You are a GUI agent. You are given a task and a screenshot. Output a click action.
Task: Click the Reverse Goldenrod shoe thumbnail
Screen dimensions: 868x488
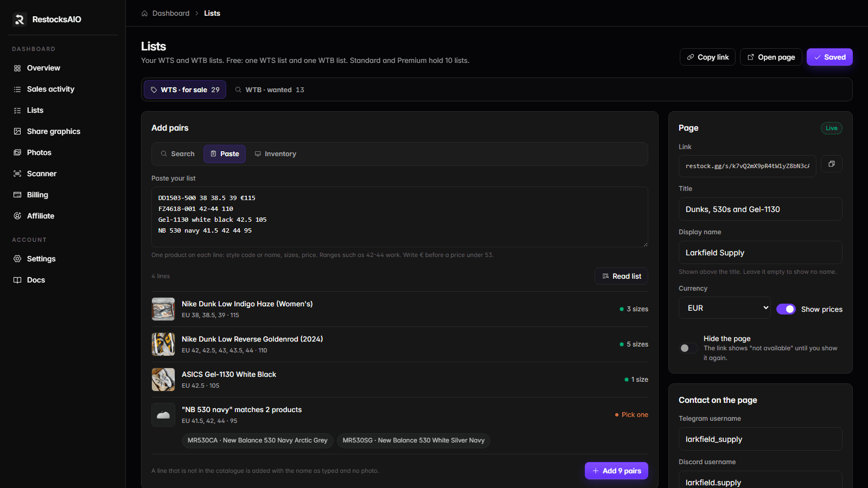click(x=163, y=344)
